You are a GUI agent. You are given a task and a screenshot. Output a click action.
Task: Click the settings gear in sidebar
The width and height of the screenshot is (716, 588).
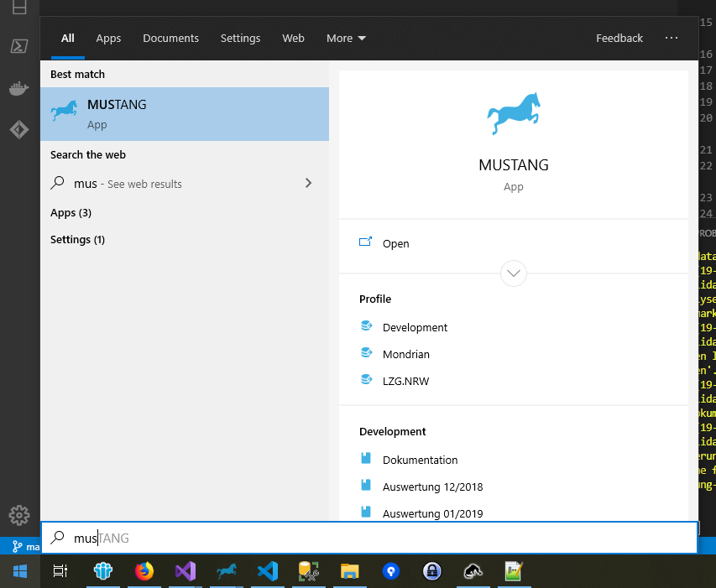19,515
